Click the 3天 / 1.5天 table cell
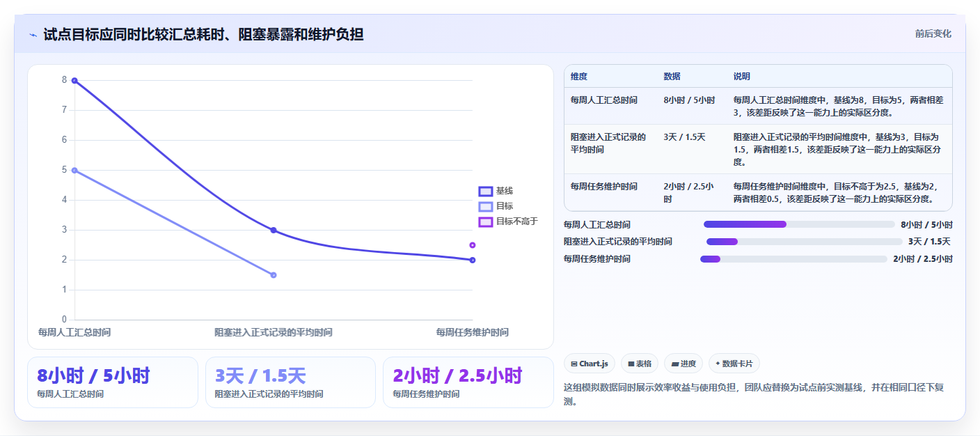 coord(684,137)
